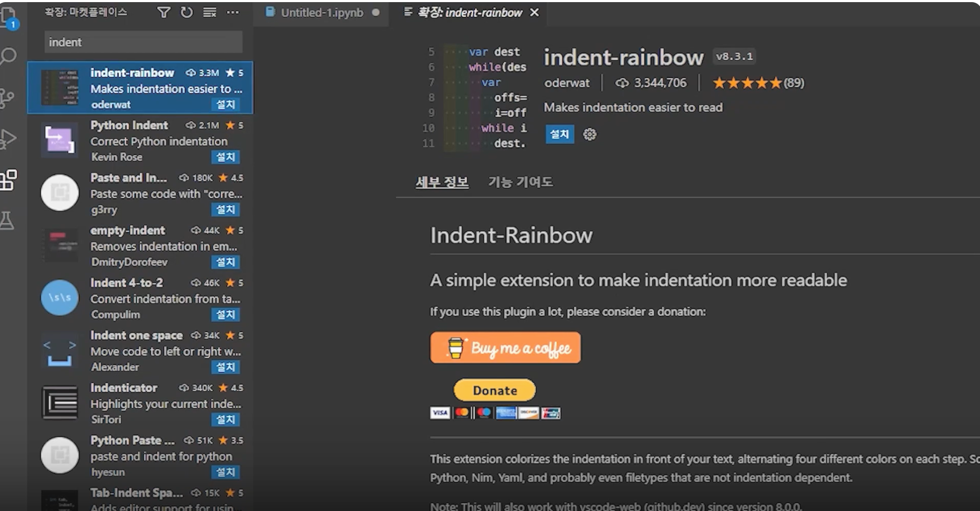Open the Source Control view

click(x=7, y=98)
